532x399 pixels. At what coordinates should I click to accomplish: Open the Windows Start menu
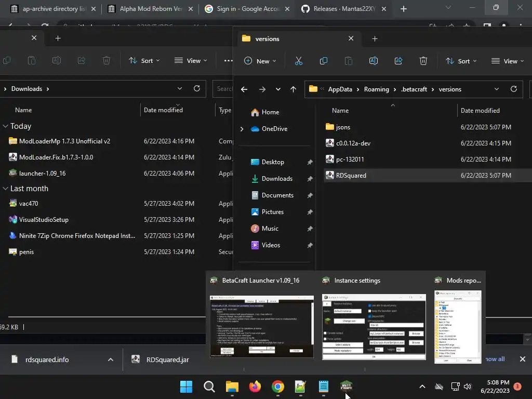(x=186, y=387)
